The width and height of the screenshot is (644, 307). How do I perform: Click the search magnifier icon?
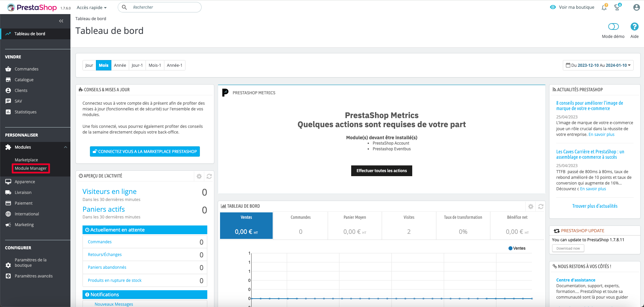coord(124,7)
